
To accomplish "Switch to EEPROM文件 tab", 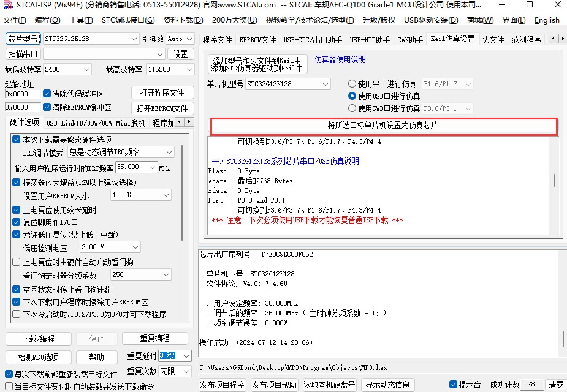I will point(257,39).
